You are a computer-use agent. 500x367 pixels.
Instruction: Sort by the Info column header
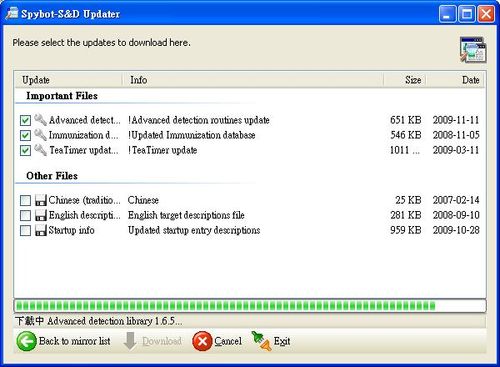[253, 80]
